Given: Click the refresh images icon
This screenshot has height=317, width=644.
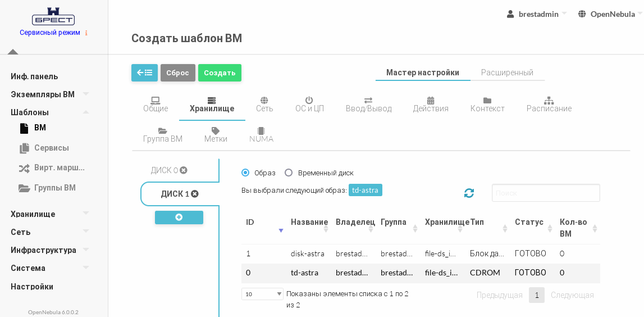Looking at the screenshot, I should click(469, 193).
